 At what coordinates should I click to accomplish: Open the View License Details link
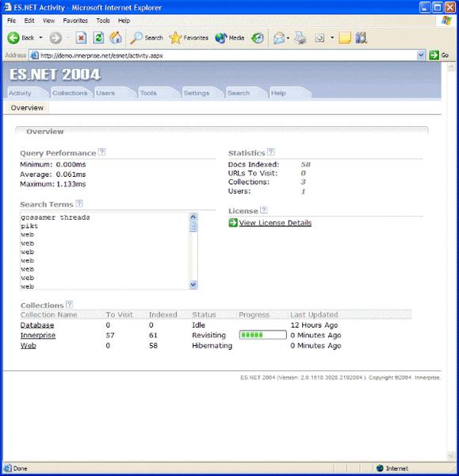tap(275, 223)
